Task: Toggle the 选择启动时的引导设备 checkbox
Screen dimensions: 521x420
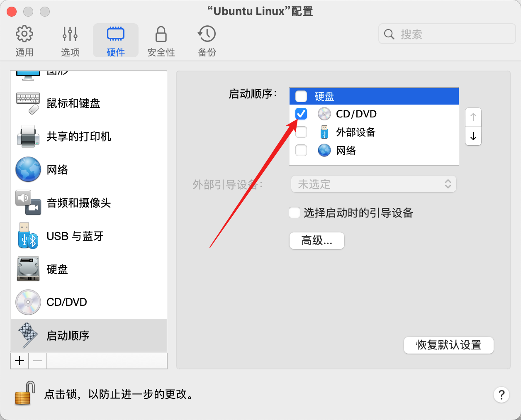Action: pyautogui.click(x=295, y=213)
